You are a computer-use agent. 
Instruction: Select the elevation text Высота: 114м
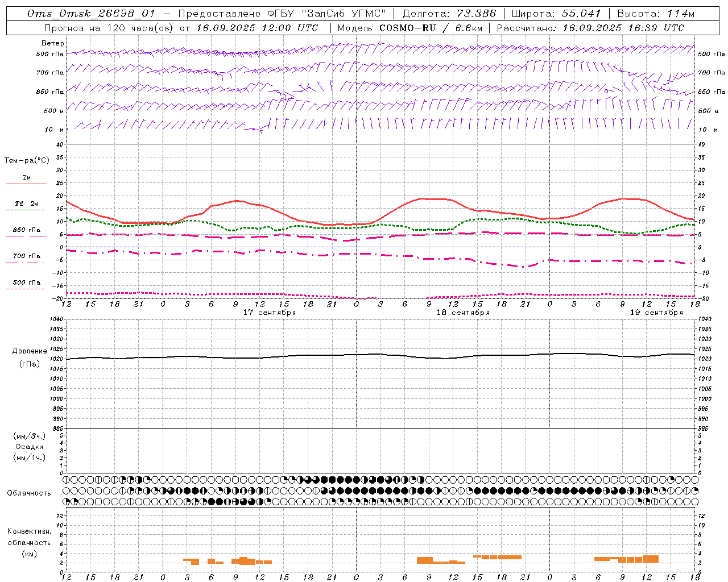coord(656,14)
